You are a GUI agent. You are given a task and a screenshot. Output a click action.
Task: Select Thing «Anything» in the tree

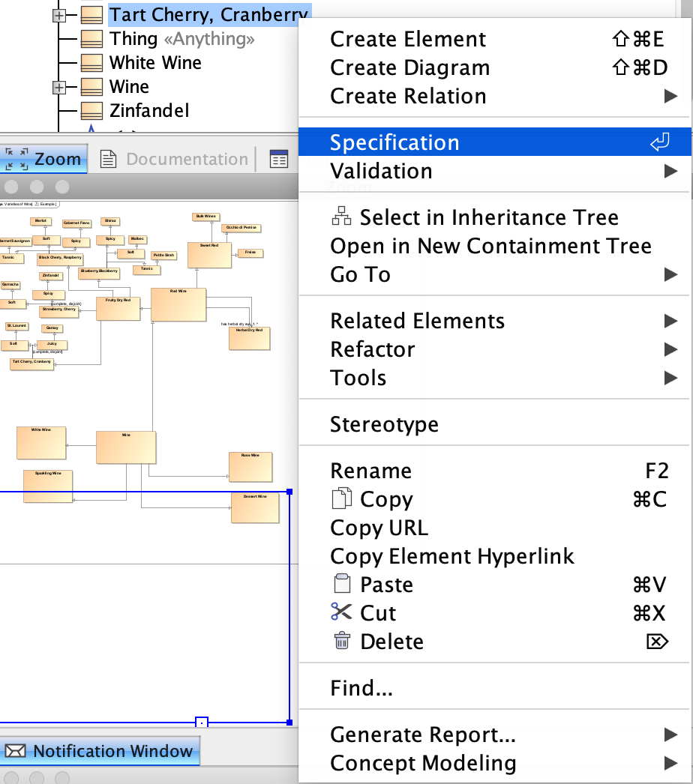[x=181, y=38]
